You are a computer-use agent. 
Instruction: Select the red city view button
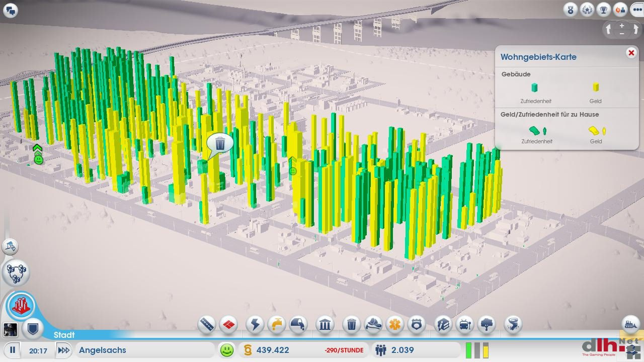tap(21, 305)
